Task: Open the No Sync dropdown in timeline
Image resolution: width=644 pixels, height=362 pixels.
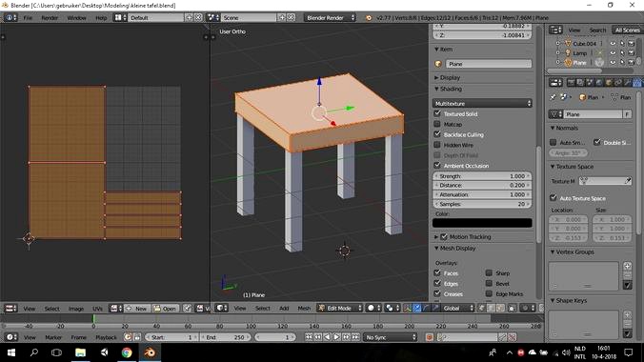Action: point(391,337)
